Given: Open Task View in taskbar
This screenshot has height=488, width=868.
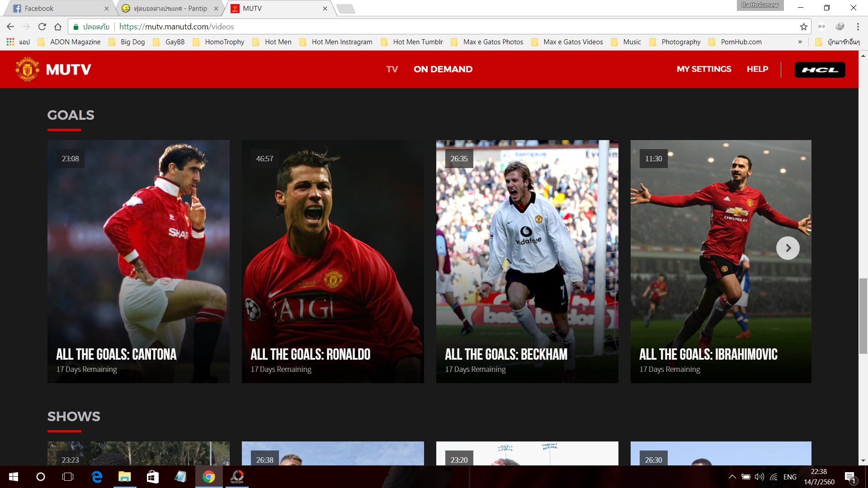Looking at the screenshot, I should 68,477.
